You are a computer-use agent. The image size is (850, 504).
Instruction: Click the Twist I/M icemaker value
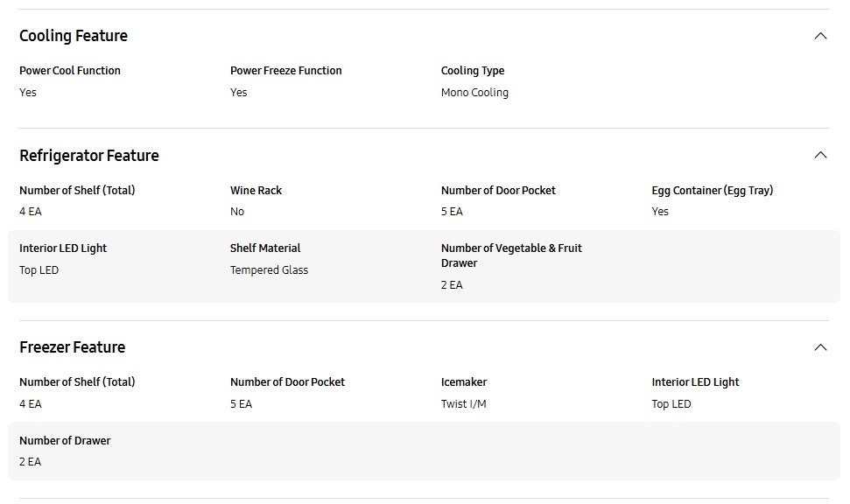tap(463, 403)
